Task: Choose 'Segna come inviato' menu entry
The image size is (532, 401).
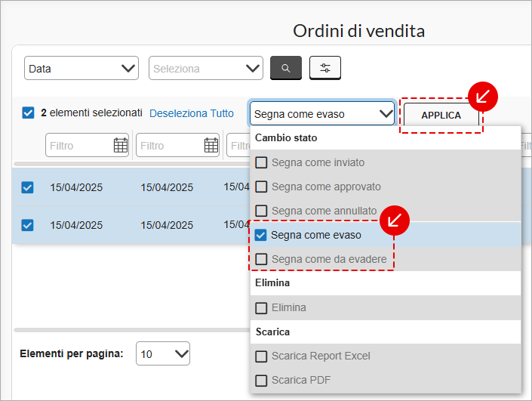Action: pos(386,162)
